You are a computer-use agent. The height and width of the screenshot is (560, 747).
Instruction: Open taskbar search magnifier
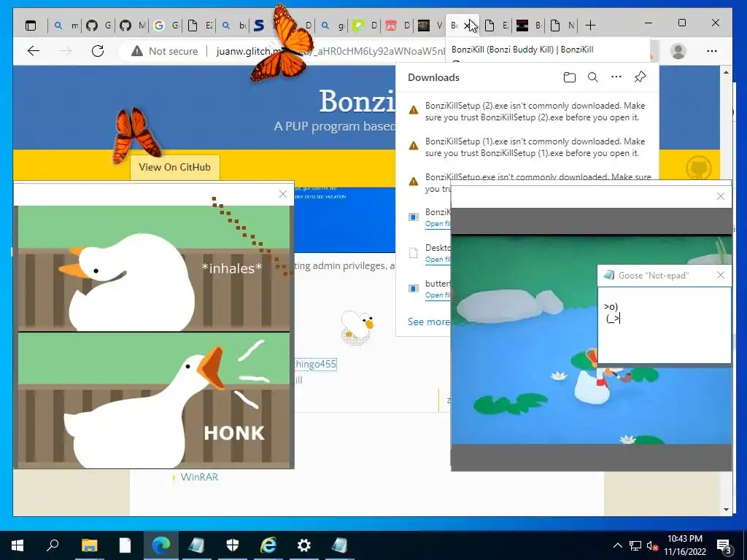[53, 545]
